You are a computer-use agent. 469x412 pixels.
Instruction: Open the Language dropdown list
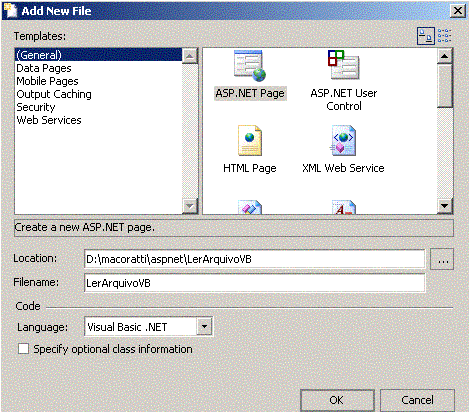pyautogui.click(x=204, y=327)
